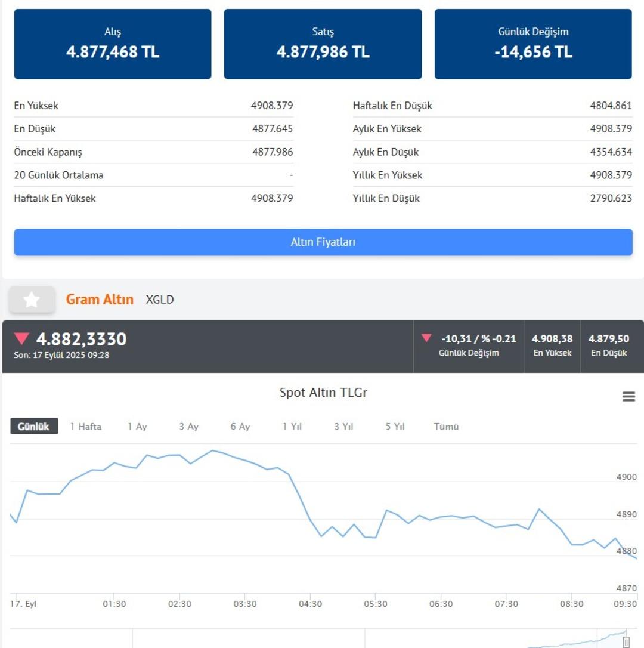Click the 17. Eyl date axis label
Viewport: 644px width, 648px height.
23,604
